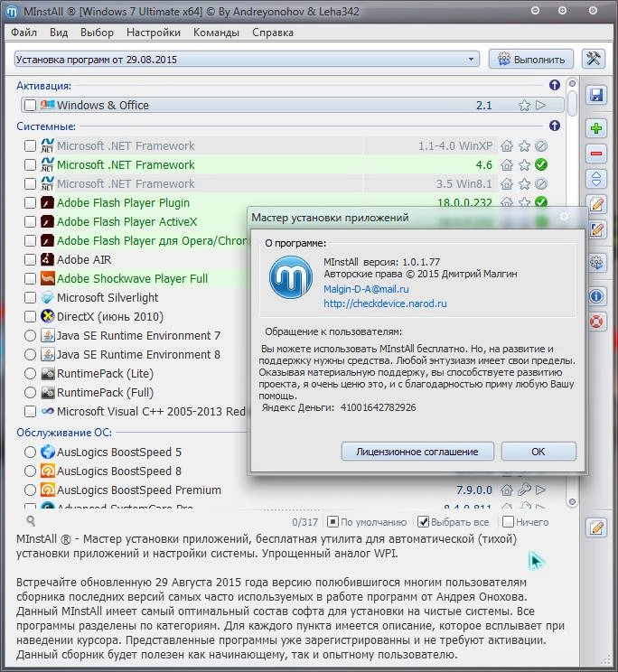Viewport: 618px width, 672px height.
Task: Select RuntimePack (Lite) radio button
Action: [x=30, y=373]
